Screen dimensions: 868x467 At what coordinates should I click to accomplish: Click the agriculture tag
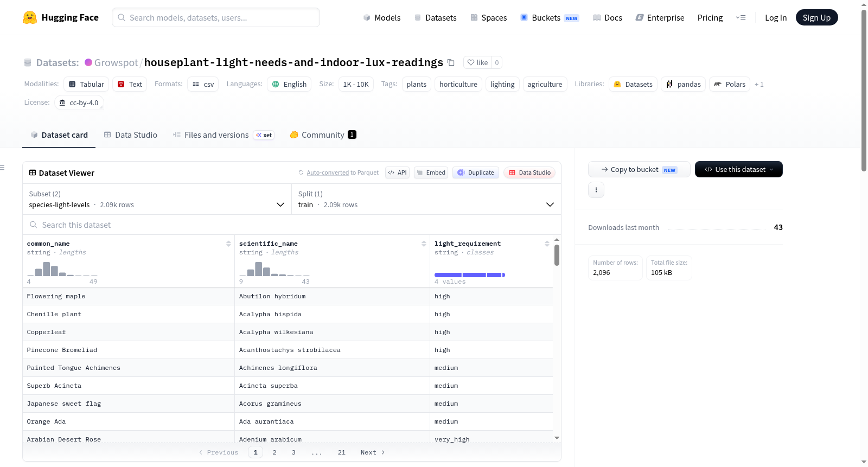pos(545,84)
